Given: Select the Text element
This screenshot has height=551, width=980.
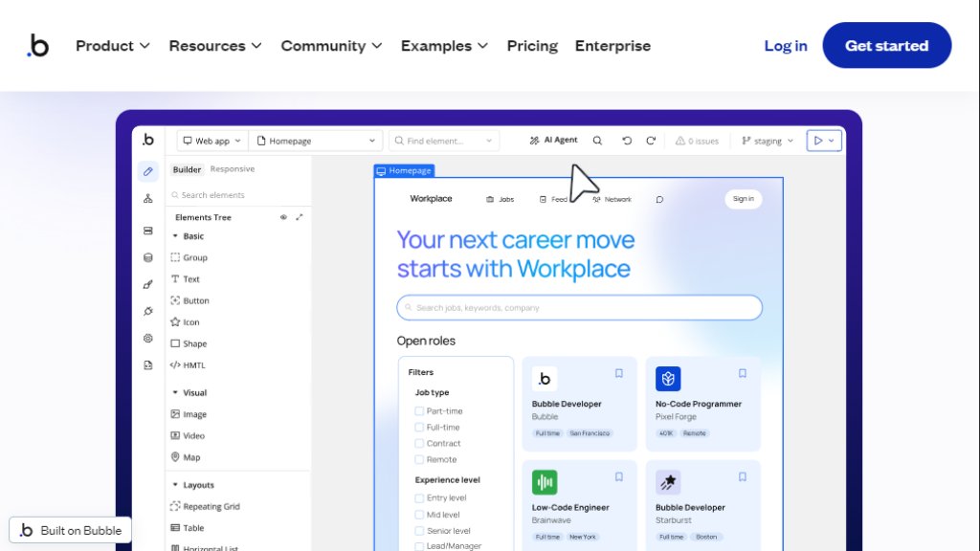Looking at the screenshot, I should click(185, 279).
